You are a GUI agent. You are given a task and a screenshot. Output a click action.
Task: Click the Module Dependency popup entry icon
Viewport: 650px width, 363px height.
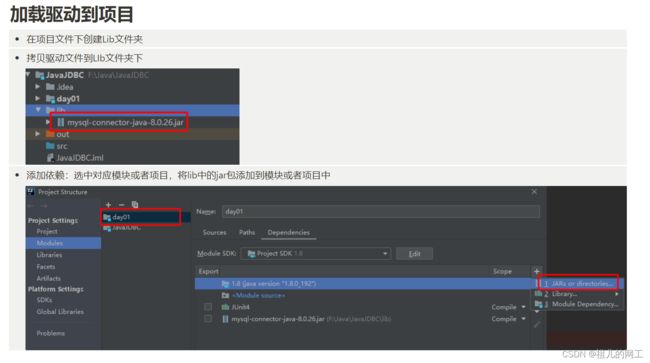pyautogui.click(x=538, y=304)
